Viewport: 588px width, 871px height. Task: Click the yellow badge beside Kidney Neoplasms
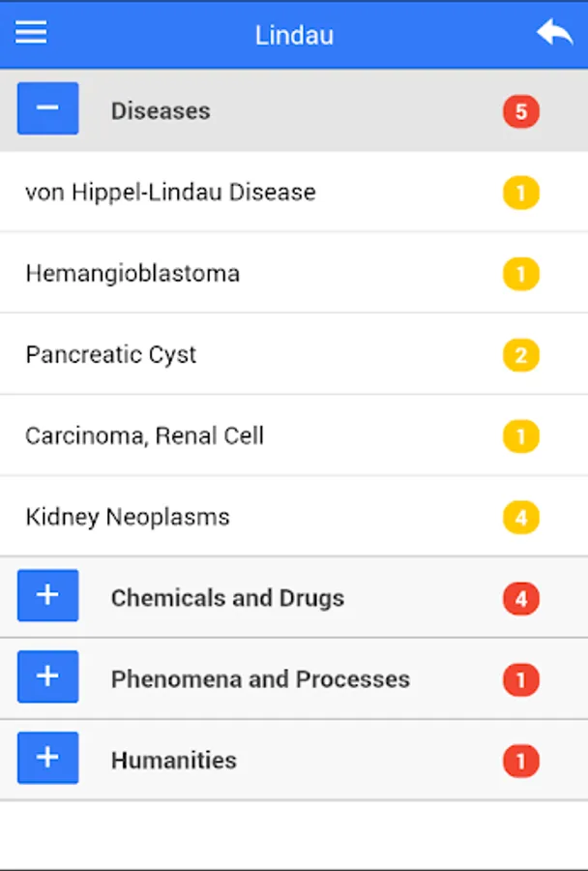pyautogui.click(x=520, y=518)
